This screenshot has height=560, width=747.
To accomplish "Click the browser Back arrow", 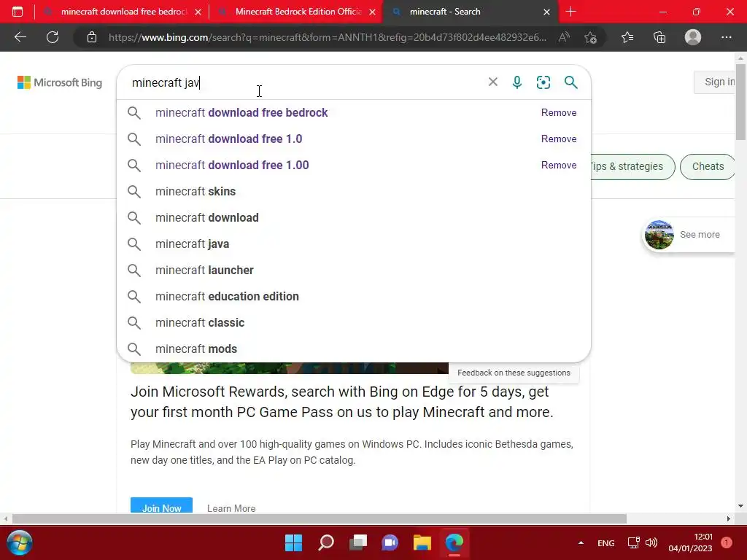I will click(20, 37).
